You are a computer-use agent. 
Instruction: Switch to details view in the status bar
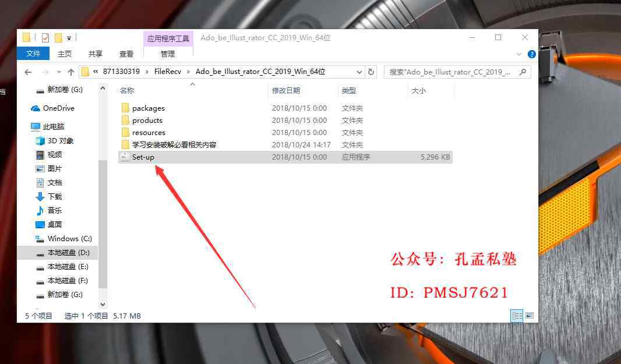coord(517,316)
